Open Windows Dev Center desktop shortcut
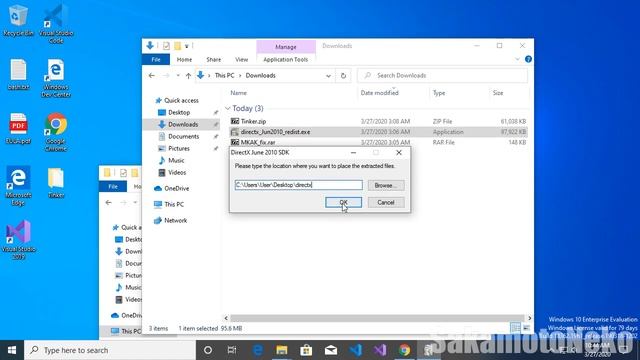 [x=56, y=78]
